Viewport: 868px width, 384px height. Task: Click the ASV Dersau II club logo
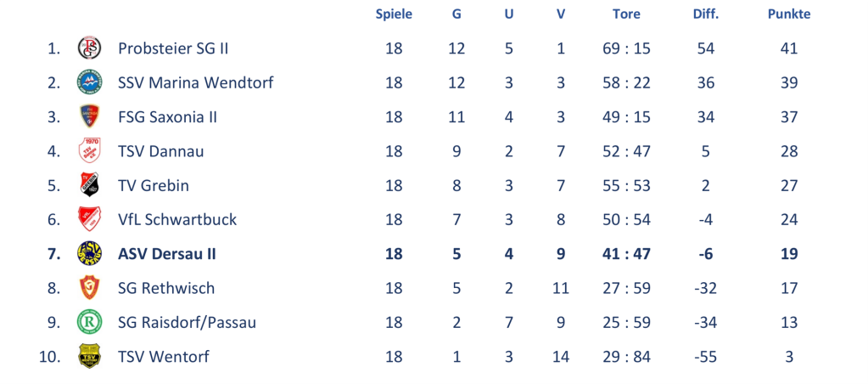[89, 253]
